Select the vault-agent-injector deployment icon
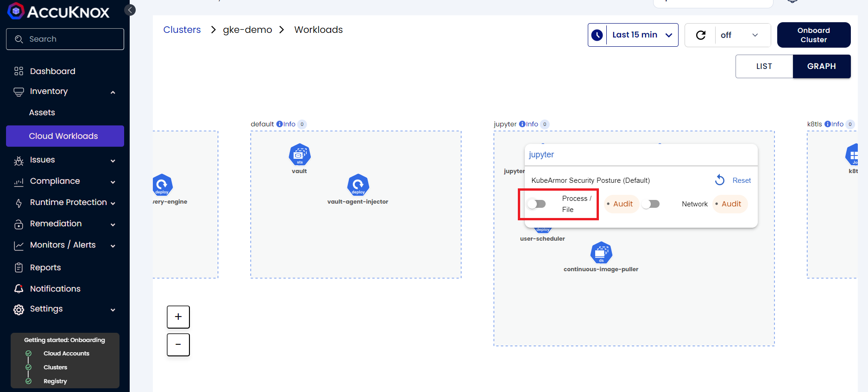 tap(358, 185)
